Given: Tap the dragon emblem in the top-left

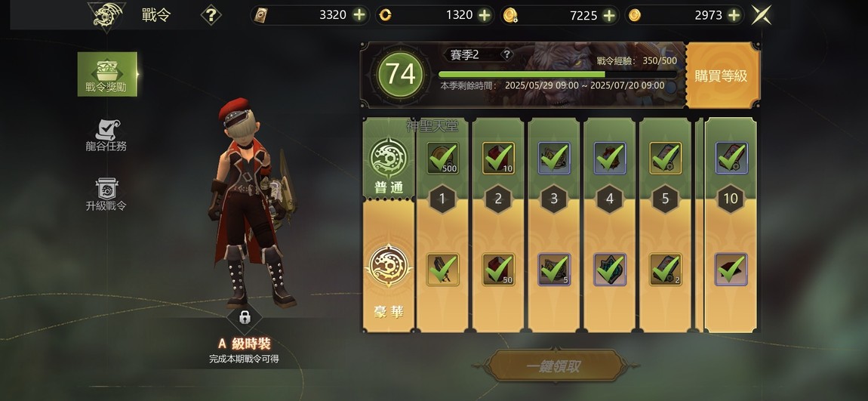Looking at the screenshot, I should coord(106,16).
